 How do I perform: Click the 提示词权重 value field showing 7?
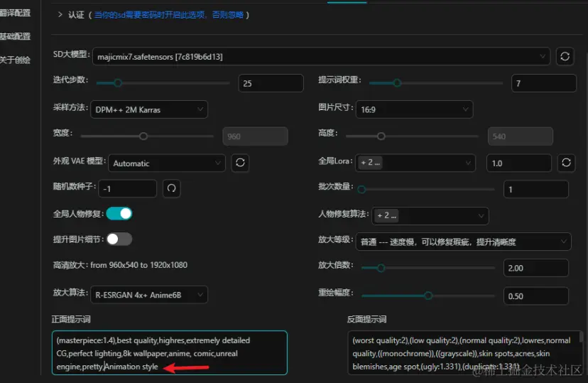tap(544, 83)
